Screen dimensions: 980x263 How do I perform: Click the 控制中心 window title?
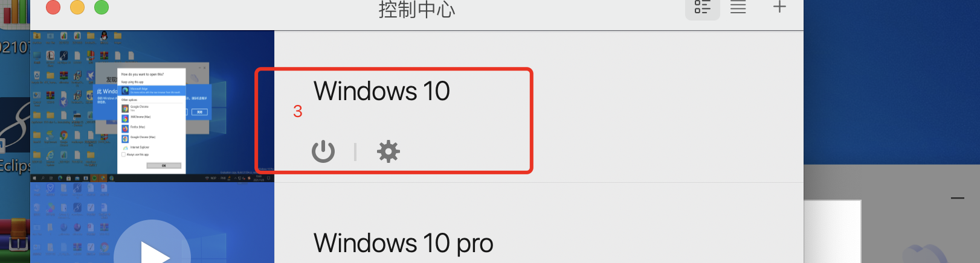[x=417, y=9]
